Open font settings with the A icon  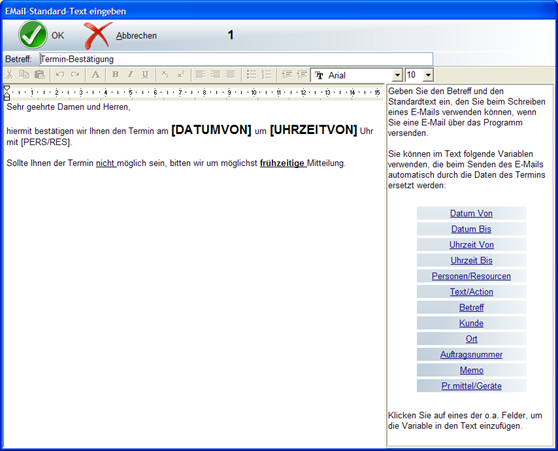tap(95, 75)
